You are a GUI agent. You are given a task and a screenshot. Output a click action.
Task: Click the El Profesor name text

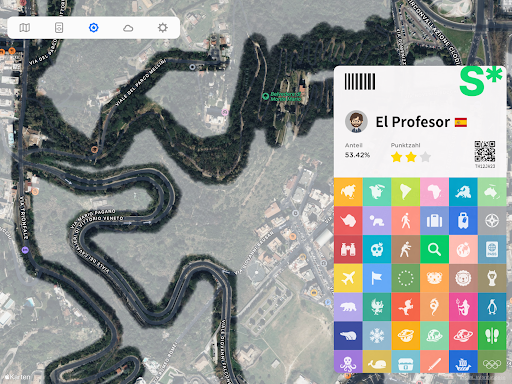(x=413, y=122)
